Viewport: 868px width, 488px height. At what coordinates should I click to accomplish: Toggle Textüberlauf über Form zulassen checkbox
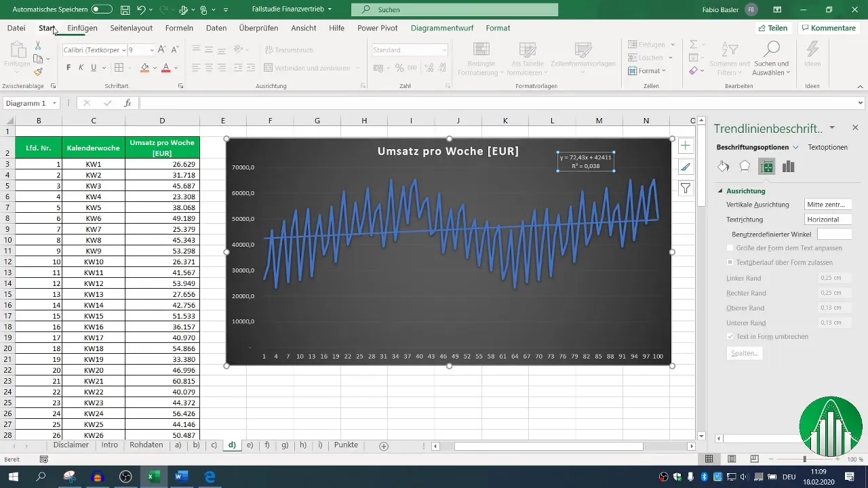coord(730,262)
